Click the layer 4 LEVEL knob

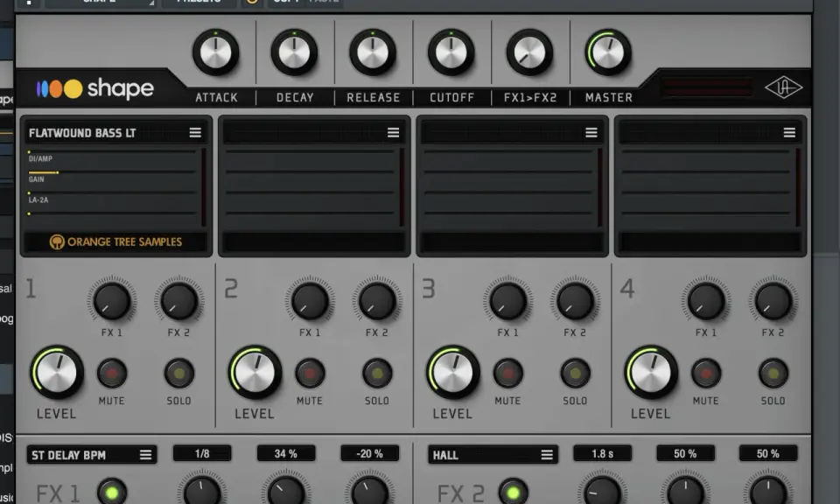pos(651,372)
